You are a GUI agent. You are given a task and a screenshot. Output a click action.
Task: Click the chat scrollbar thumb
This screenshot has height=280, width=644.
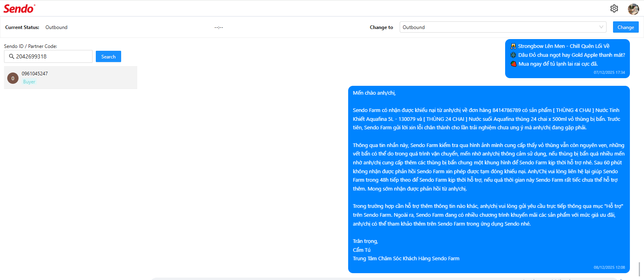point(639,269)
